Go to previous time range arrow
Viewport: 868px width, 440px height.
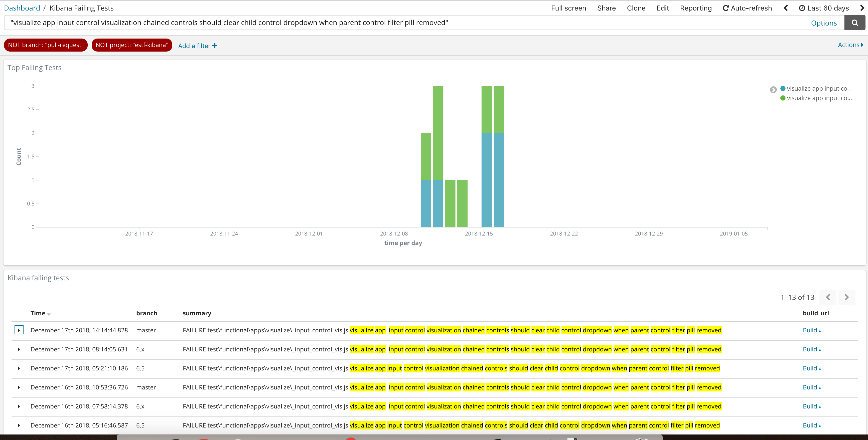click(786, 8)
